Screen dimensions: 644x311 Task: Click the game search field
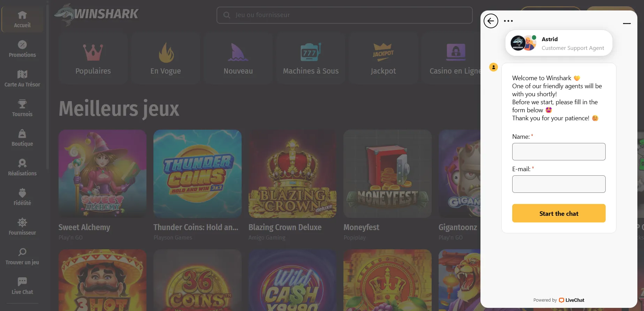click(344, 15)
